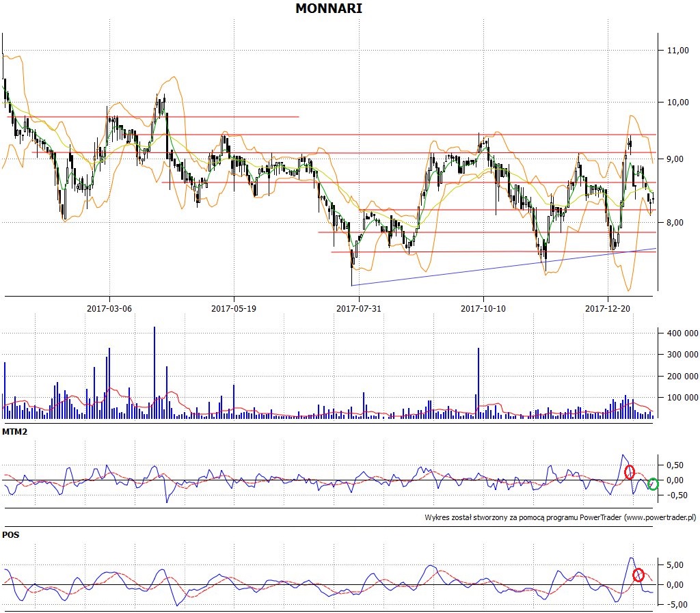Click the red circle marker on MTM2
This screenshot has height=613, width=700.
[630, 472]
